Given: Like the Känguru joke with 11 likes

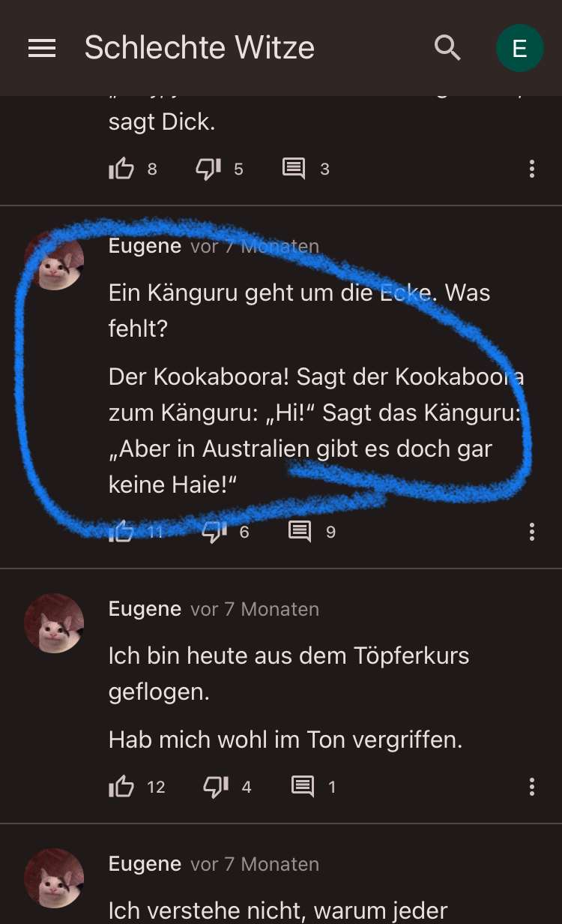Looking at the screenshot, I should coord(121,532).
